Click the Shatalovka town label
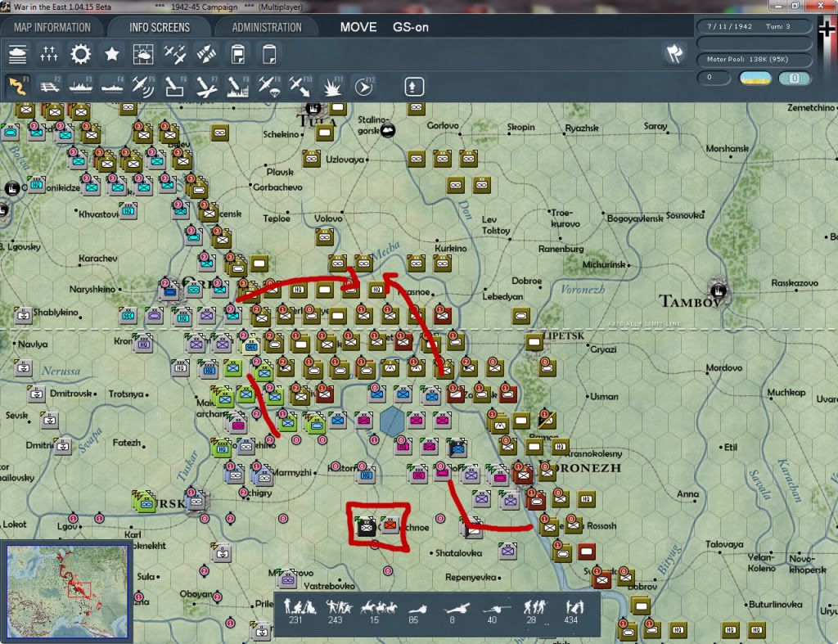The image size is (838, 644). (x=458, y=553)
